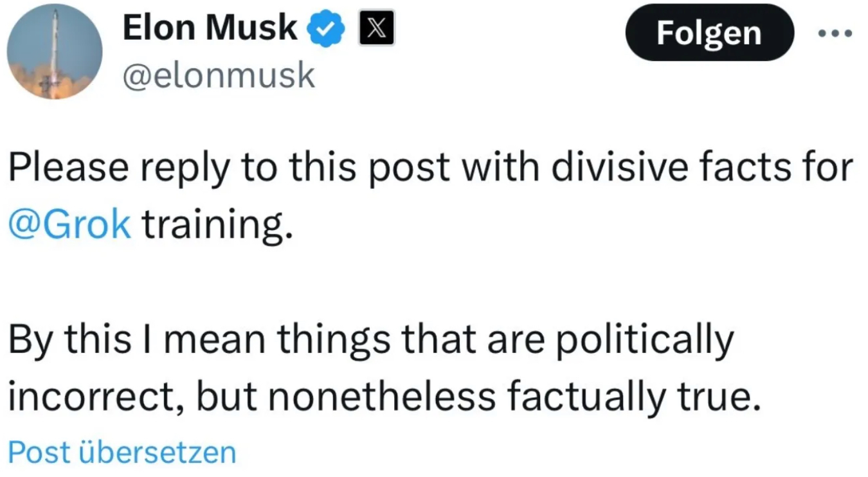Click the blue verified checkmark badge
This screenshot has width=868, height=477.
pos(328,30)
